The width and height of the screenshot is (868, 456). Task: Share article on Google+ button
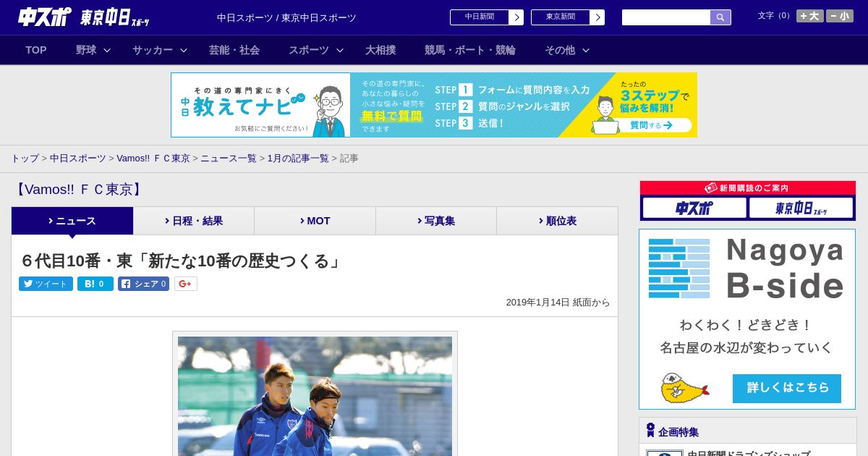(x=186, y=284)
